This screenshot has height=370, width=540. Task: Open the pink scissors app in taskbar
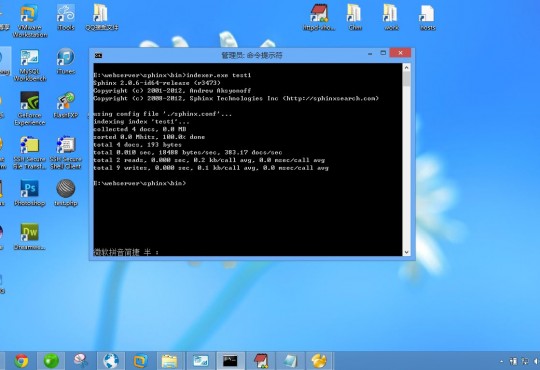pos(81,361)
